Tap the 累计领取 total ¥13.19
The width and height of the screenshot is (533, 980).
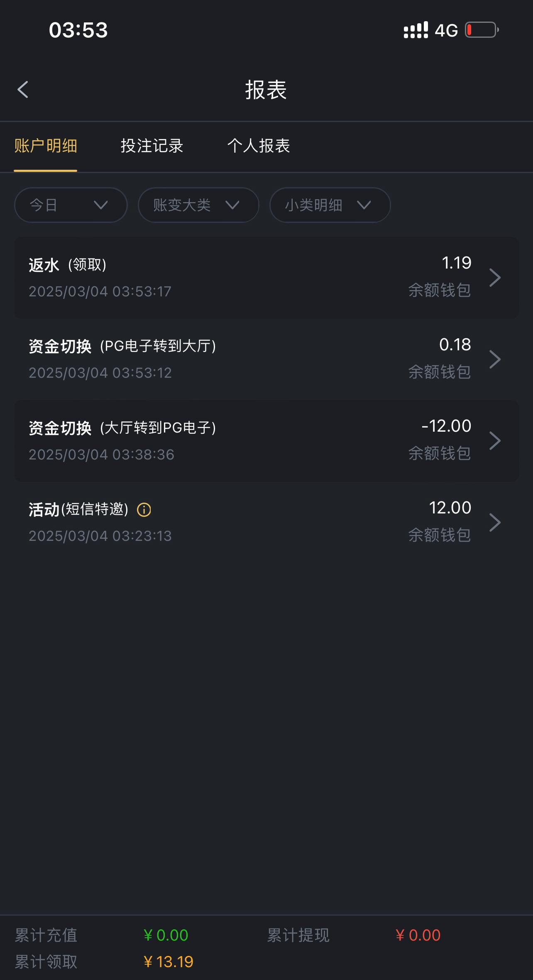[x=169, y=962]
